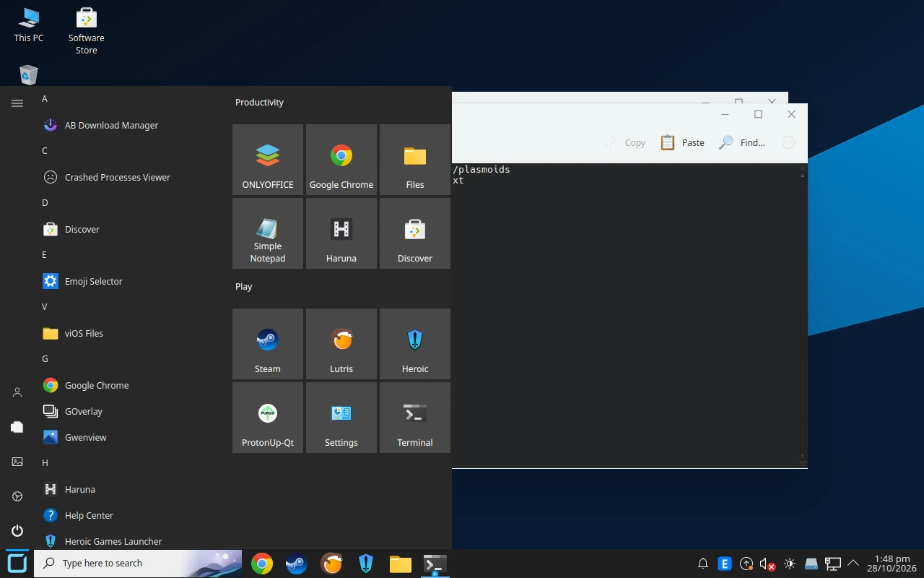Select Google Chrome in the app list
This screenshot has width=924, height=578.
coord(130,385)
